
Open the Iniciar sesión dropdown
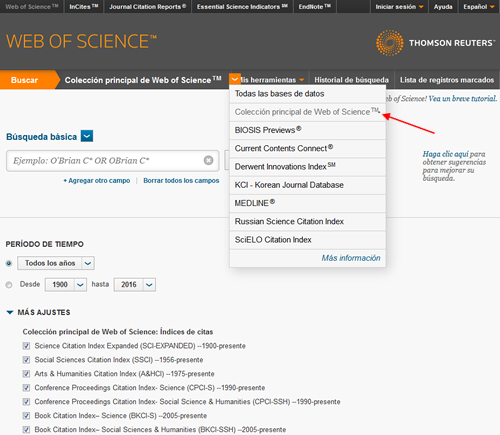click(x=399, y=7)
